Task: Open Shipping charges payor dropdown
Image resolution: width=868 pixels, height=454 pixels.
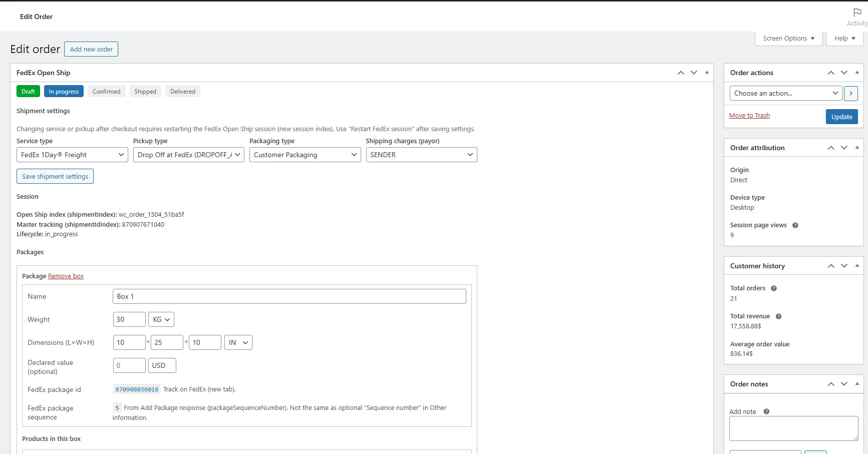Action: coord(421,155)
